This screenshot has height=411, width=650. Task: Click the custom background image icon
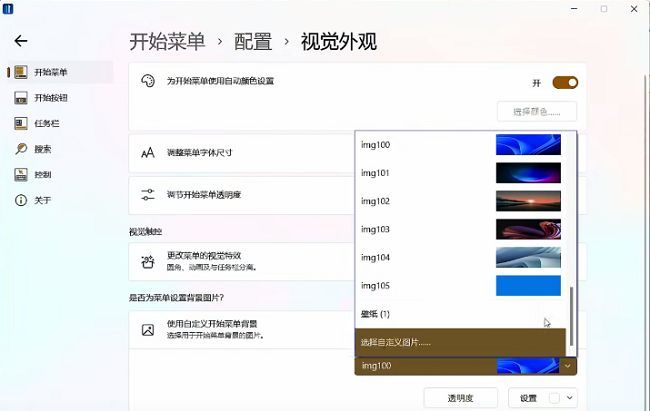[x=148, y=330]
